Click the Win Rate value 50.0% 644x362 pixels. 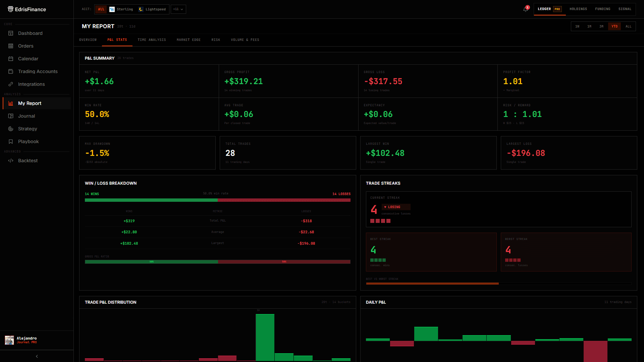pos(97,114)
